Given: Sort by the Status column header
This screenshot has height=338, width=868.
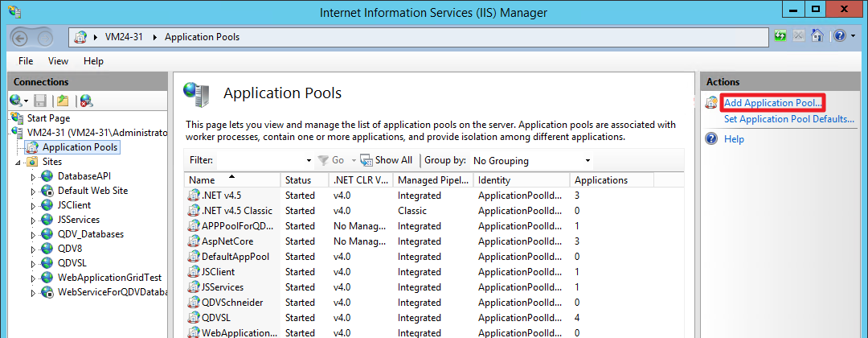Looking at the screenshot, I should [297, 180].
